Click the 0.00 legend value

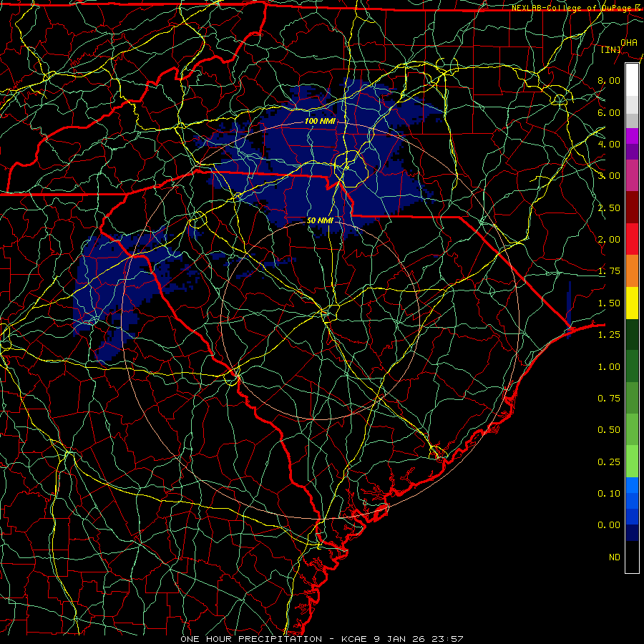click(609, 525)
